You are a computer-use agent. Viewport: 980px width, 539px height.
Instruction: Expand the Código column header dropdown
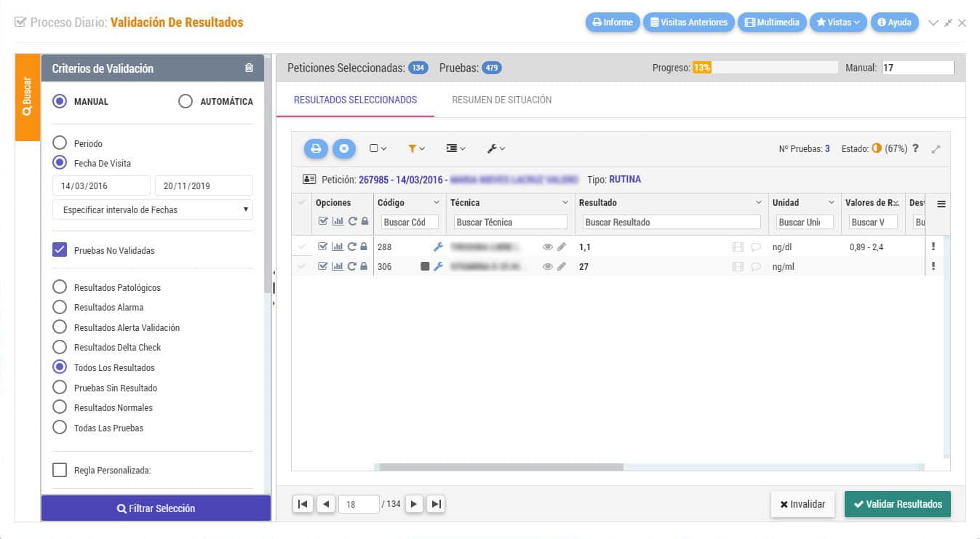point(437,203)
